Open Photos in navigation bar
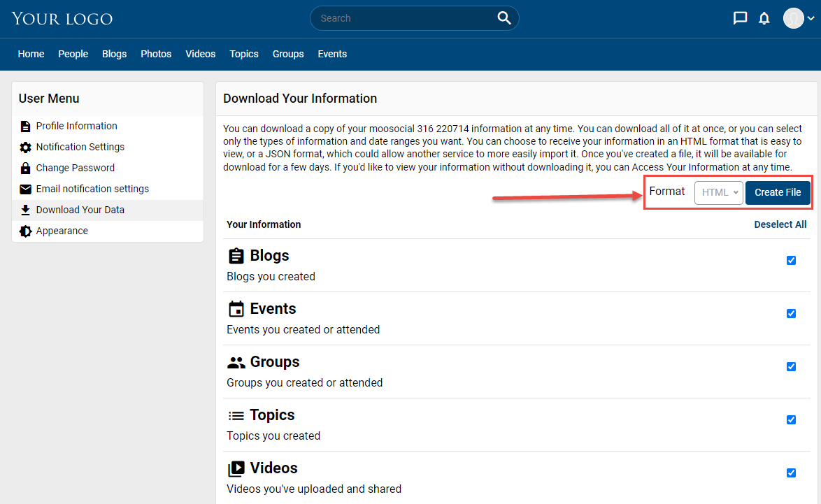Screen dimensions: 821x504 point(156,54)
